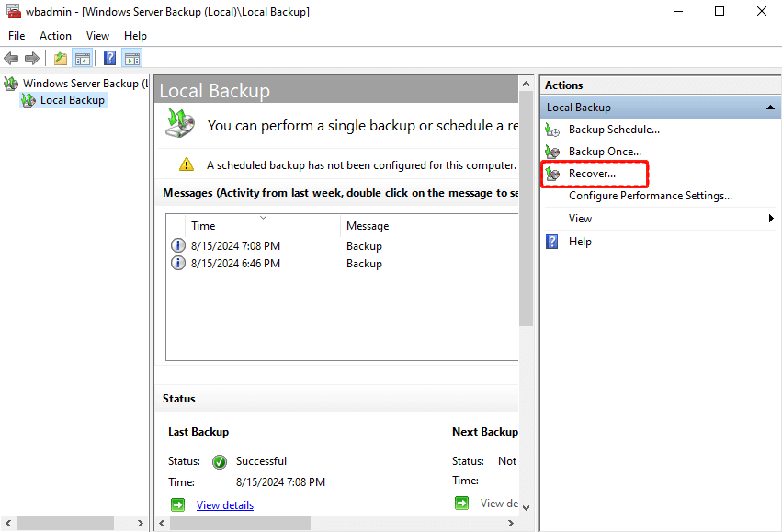This screenshot has width=782, height=532.
Task: Expand the View submenu arrow in Actions
Action: (x=771, y=219)
